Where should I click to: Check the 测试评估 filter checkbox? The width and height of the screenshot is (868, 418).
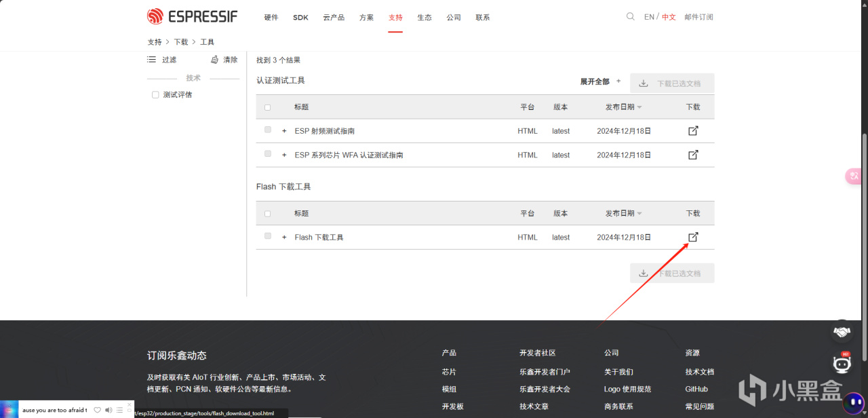coord(155,95)
